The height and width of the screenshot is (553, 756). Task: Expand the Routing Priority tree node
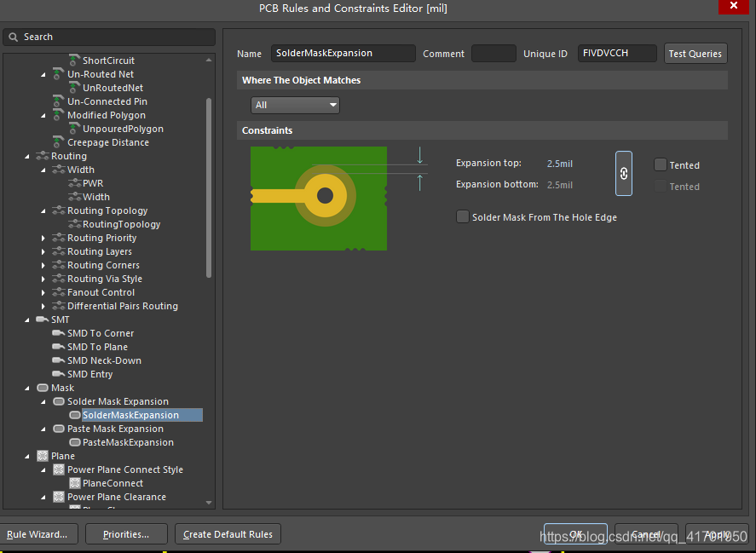[x=43, y=238]
